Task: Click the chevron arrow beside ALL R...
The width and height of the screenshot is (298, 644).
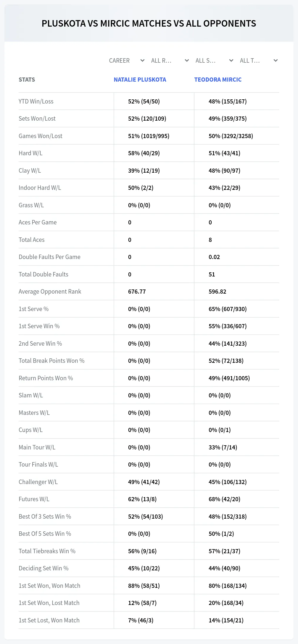Action: coord(187,61)
